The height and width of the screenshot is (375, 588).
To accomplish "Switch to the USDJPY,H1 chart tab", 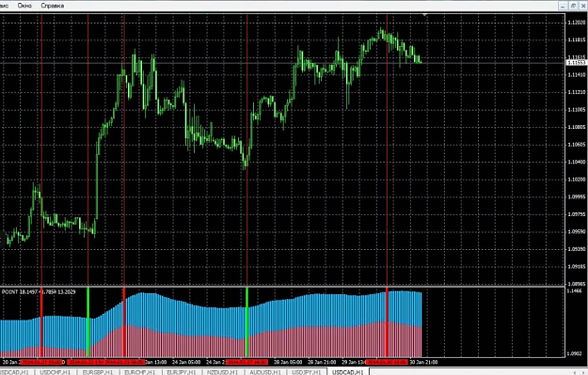I will (307, 372).
